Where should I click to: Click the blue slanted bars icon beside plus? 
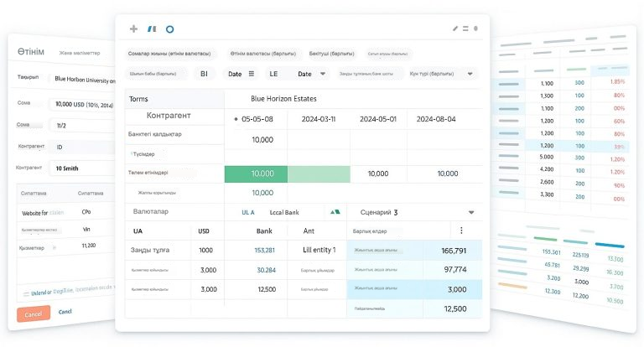pos(152,28)
